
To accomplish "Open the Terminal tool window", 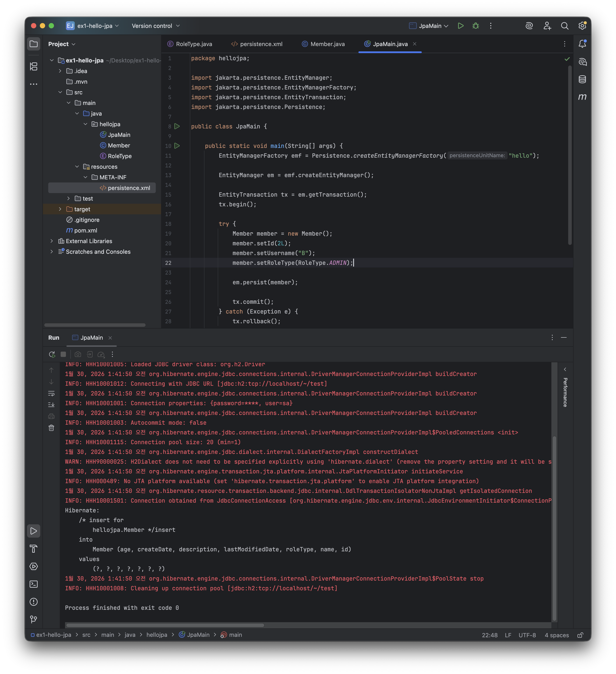I will [34, 584].
